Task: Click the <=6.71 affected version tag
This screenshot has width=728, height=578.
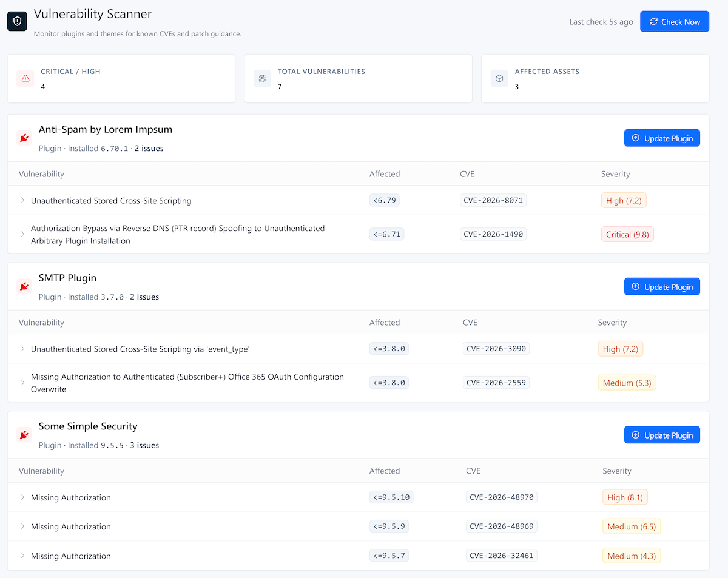Action: coord(386,234)
